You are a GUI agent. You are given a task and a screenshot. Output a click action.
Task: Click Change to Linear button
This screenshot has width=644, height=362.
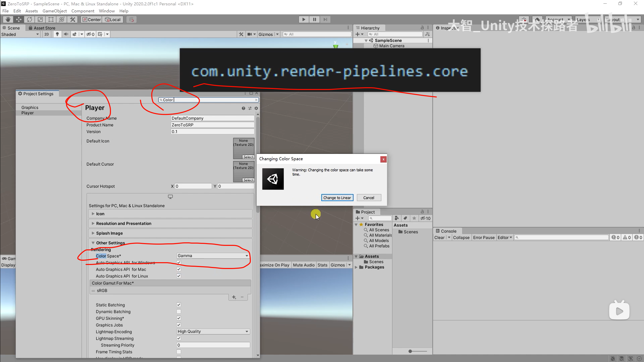tap(337, 198)
